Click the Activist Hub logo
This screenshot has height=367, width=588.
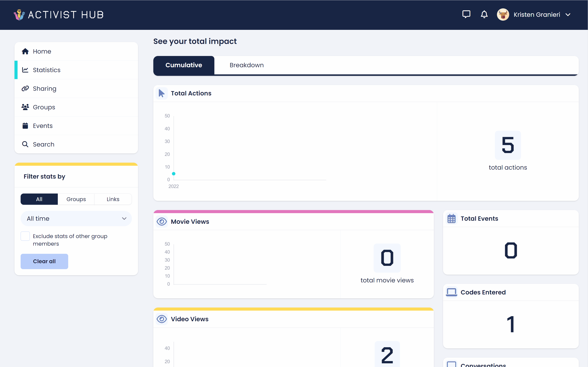(59, 15)
